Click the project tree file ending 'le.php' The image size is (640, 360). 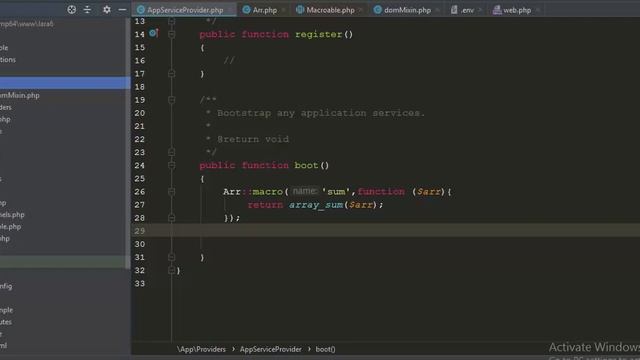(x=11, y=227)
